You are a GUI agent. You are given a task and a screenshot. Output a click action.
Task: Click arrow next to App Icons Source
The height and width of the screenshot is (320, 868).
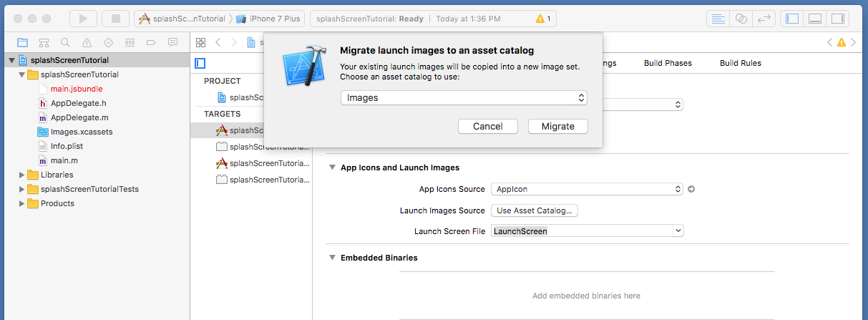(691, 190)
